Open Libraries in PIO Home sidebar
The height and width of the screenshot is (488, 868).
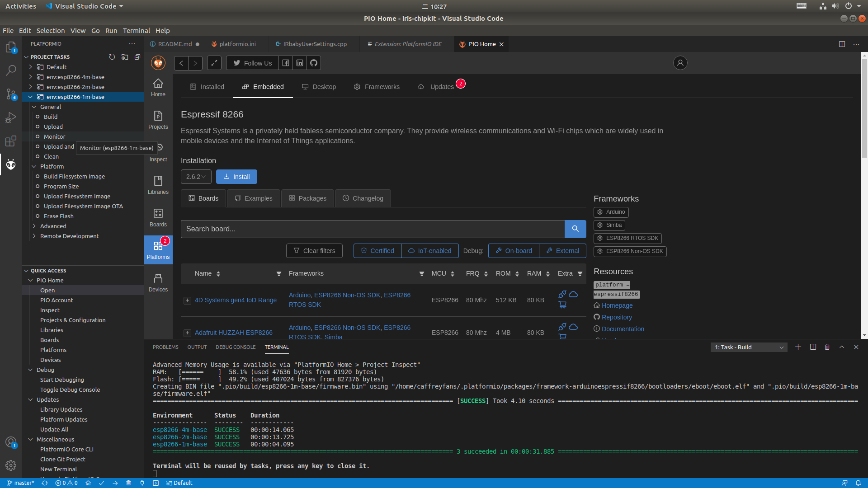(158, 185)
